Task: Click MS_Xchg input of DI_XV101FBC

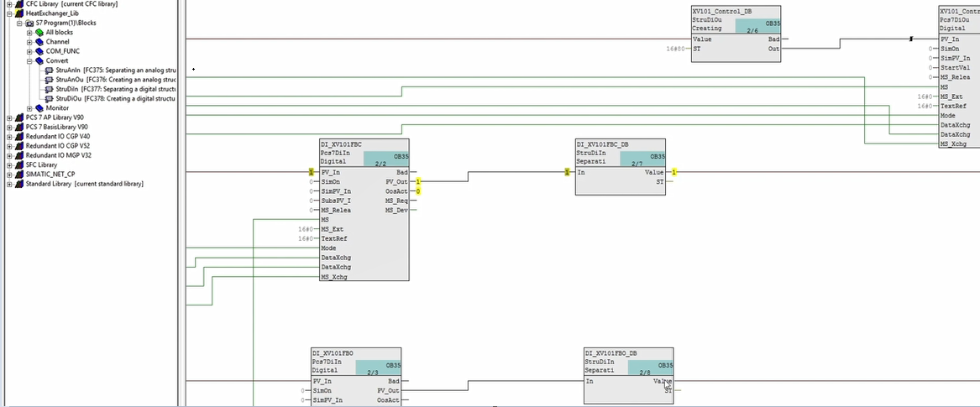Action: [334, 277]
